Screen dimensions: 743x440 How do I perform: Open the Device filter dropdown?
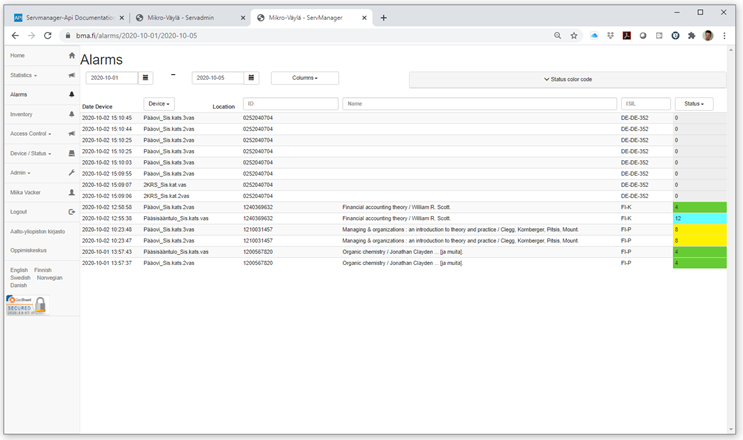[x=158, y=103]
